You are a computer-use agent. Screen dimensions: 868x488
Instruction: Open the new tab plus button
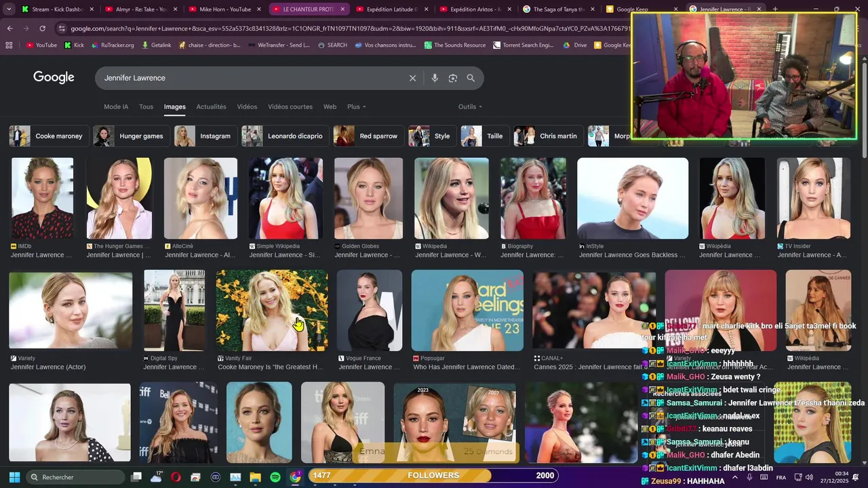775,9
